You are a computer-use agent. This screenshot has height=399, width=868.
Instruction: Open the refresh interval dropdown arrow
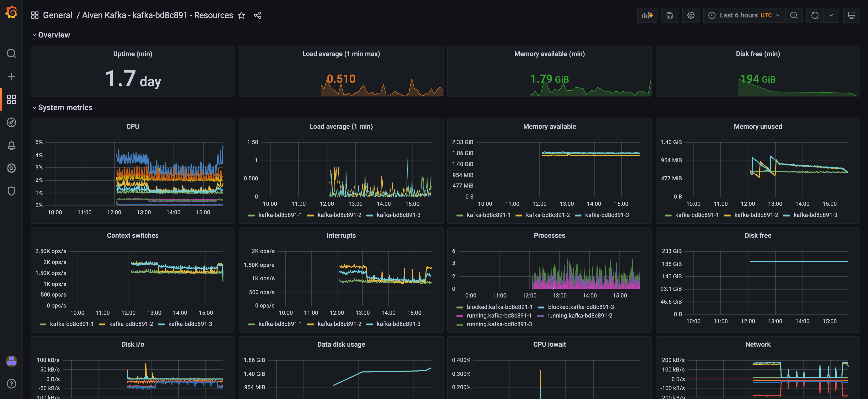click(831, 16)
